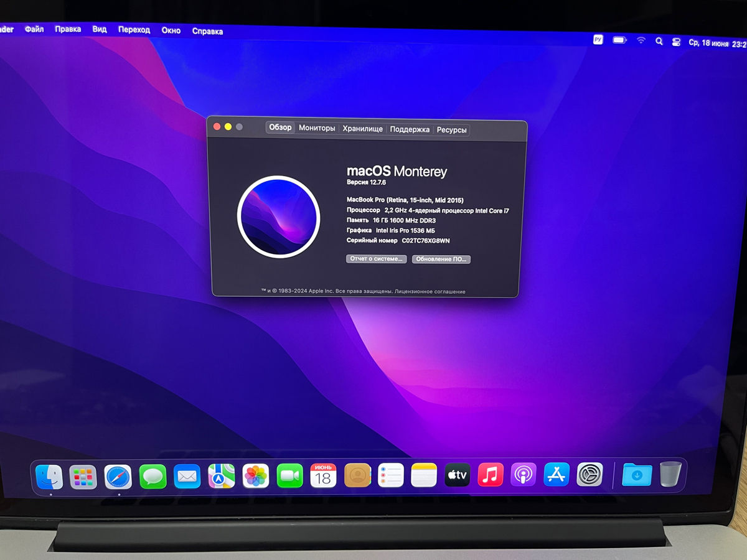Open Podcasts from the Dock
Viewport: 747px width, 560px height.
point(524,475)
